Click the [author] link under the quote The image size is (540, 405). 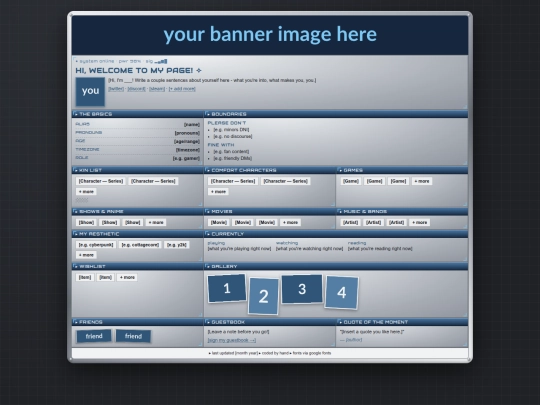tap(354, 340)
